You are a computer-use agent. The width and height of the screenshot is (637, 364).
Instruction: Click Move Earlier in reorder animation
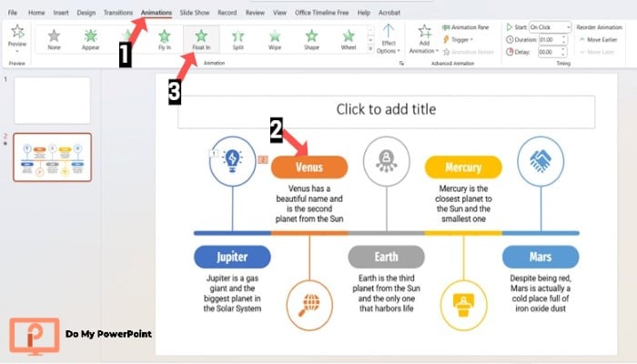[x=599, y=39]
